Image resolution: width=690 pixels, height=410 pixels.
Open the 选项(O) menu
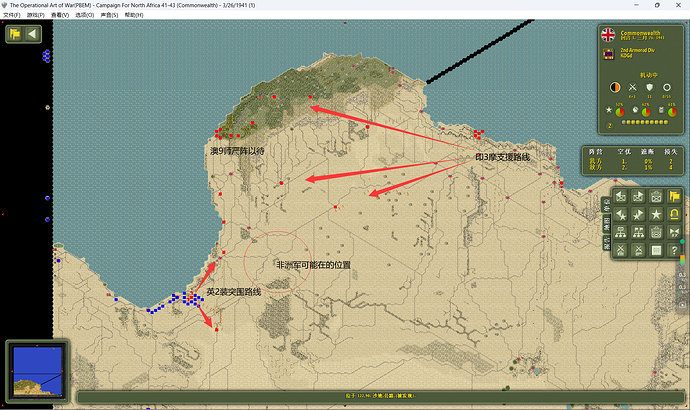pyautogui.click(x=84, y=15)
